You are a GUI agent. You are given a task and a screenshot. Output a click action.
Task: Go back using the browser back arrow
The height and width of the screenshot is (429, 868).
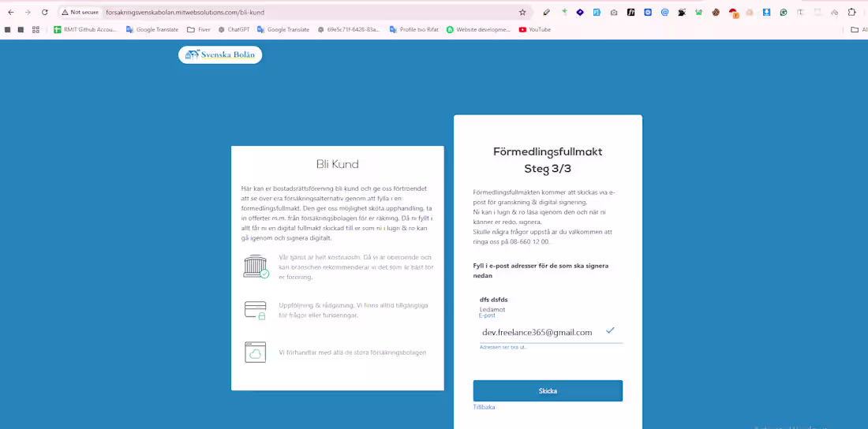10,12
